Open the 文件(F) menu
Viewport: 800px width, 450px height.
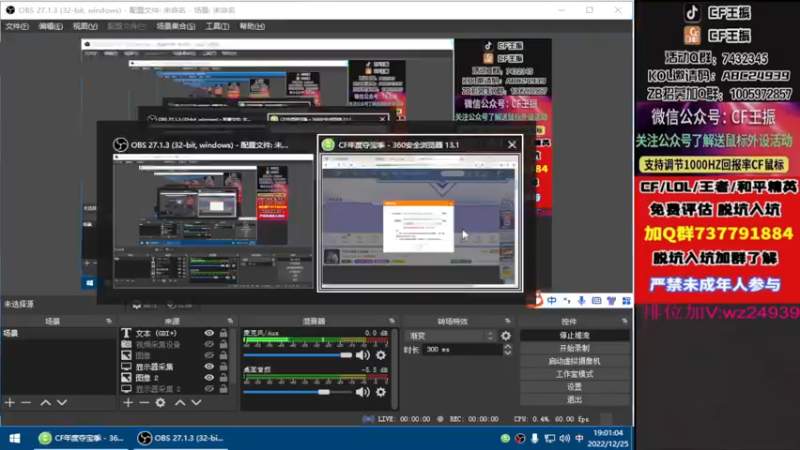pos(17,26)
